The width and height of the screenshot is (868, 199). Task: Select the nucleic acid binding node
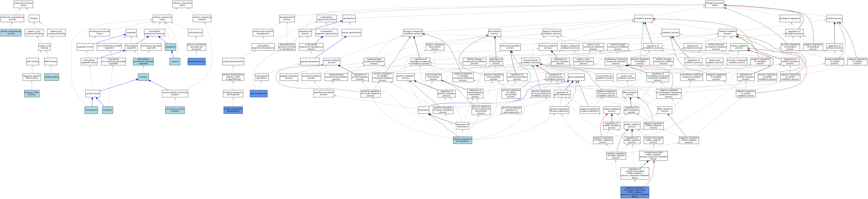44,47
